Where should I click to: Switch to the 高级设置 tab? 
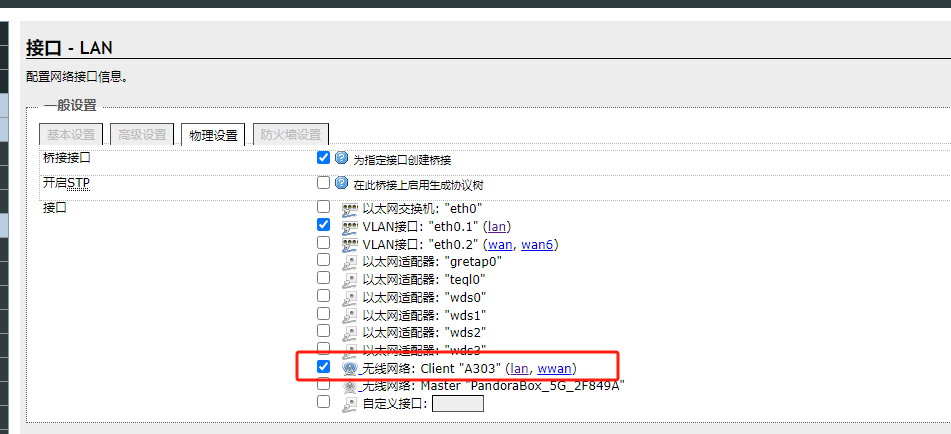click(x=142, y=135)
